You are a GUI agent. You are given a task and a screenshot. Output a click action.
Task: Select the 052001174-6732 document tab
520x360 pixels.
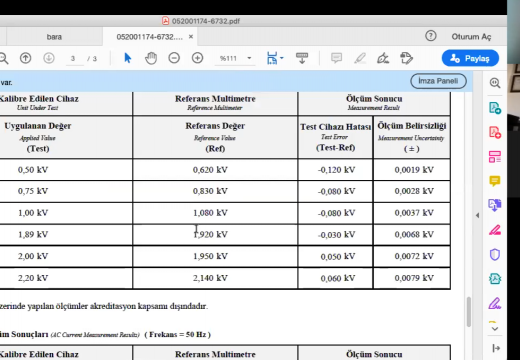tap(149, 37)
